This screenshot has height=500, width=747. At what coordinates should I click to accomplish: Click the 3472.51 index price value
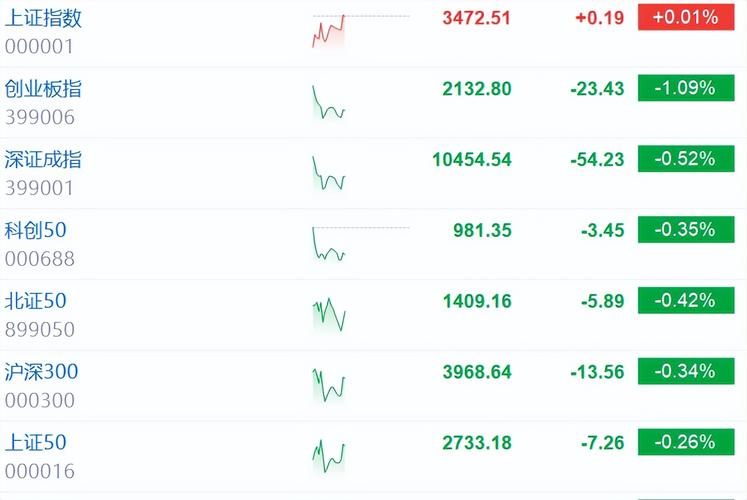coord(477,18)
